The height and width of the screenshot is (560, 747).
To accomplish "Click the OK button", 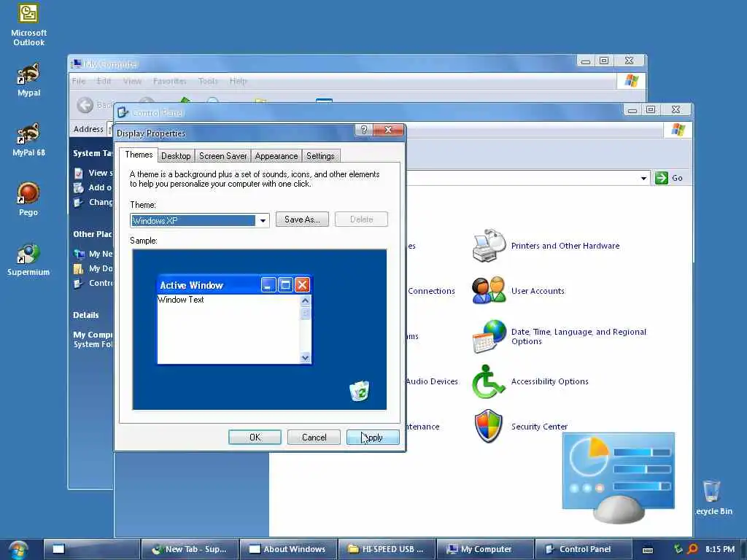I will (x=255, y=437).
